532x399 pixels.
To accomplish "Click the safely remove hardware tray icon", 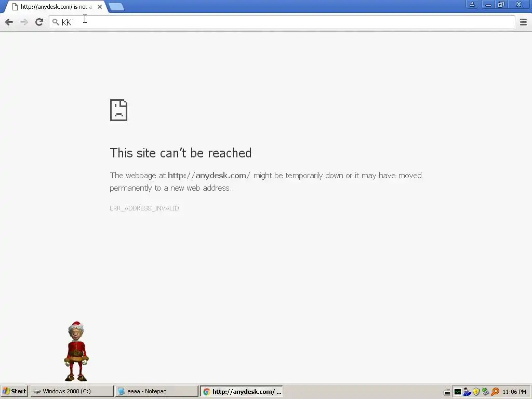I will [486, 392].
